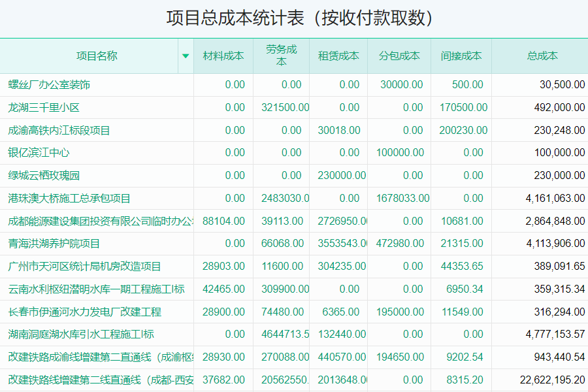Screen dimensions: 588x392
Task: Click total cost 359,315.34
Action: (559, 289)
